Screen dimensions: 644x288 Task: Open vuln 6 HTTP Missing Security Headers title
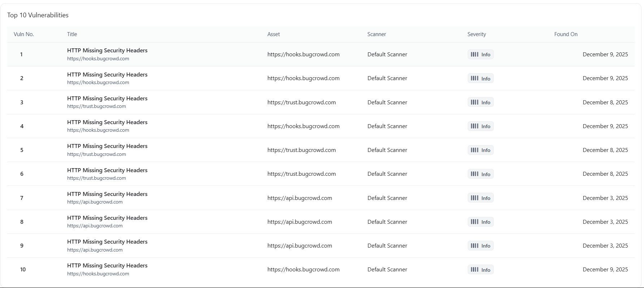pos(107,170)
